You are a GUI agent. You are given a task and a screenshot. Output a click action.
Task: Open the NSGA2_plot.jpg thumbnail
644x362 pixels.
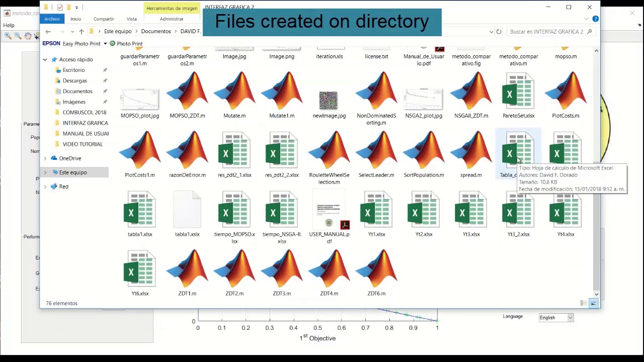[424, 100]
